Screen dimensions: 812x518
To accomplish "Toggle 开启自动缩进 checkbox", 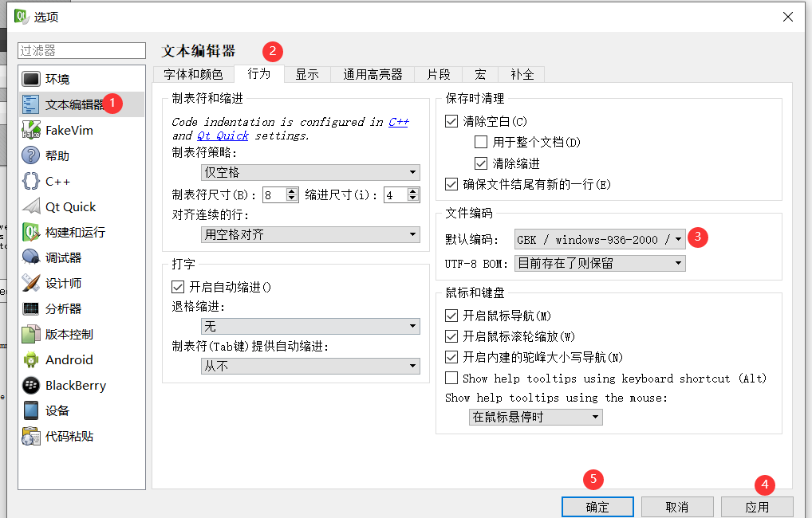I will coord(178,287).
